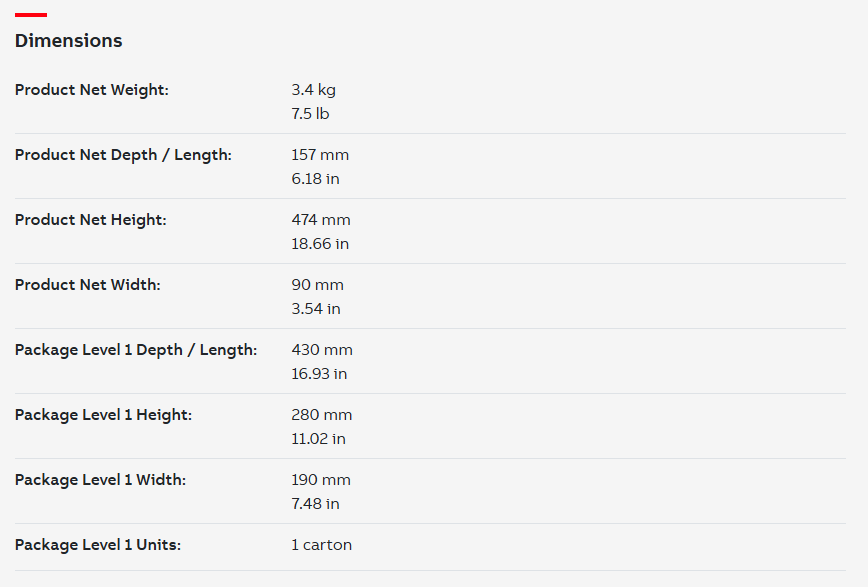Image resolution: width=868 pixels, height=587 pixels.
Task: Click the 90 mm width value
Action: click(x=318, y=285)
